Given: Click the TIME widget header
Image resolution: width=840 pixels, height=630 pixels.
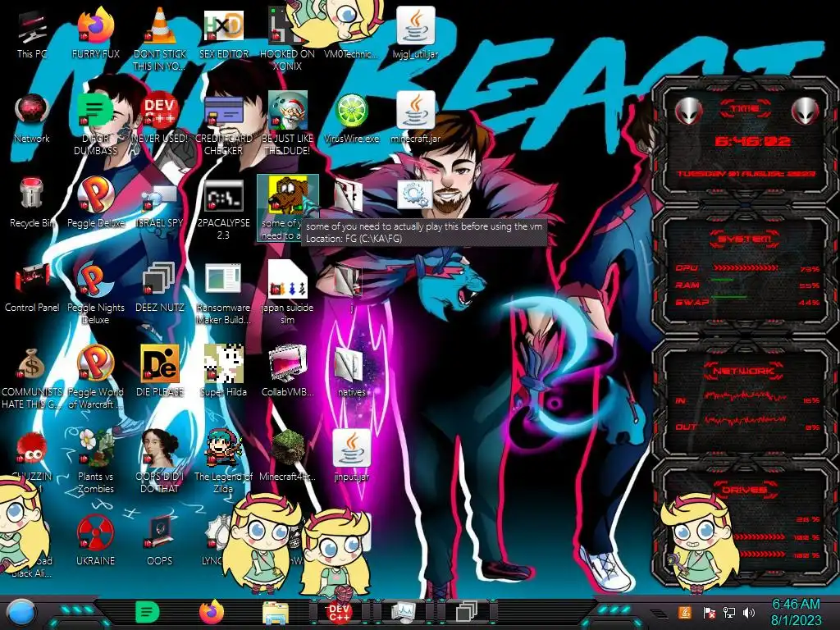Looking at the screenshot, I should pyautogui.click(x=745, y=109).
